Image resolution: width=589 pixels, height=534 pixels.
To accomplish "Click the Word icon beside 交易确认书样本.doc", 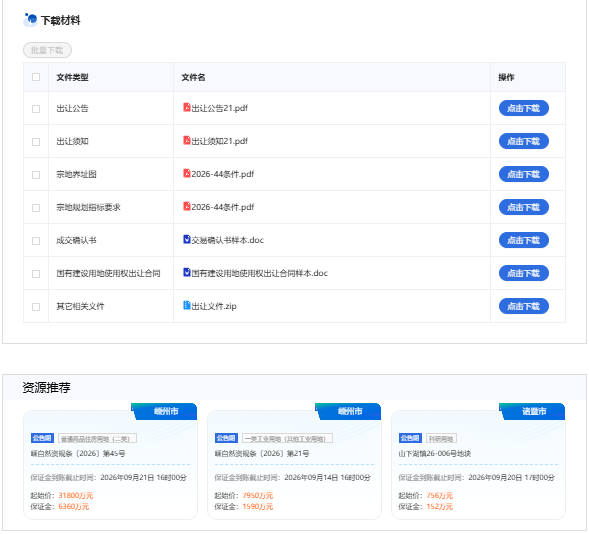I will (187, 239).
